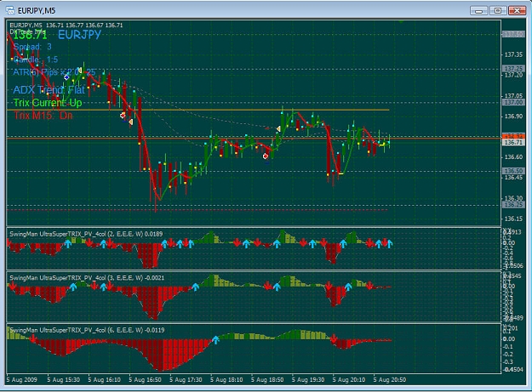532x392 pixels.
Task: Click the blue up arrow in the TRIX (6) panel
Action: 215,340
